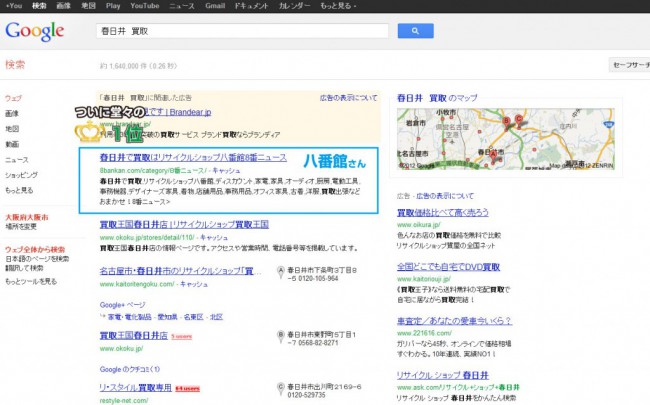Open the もっと見る dropdown in top bar

click(338, 6)
